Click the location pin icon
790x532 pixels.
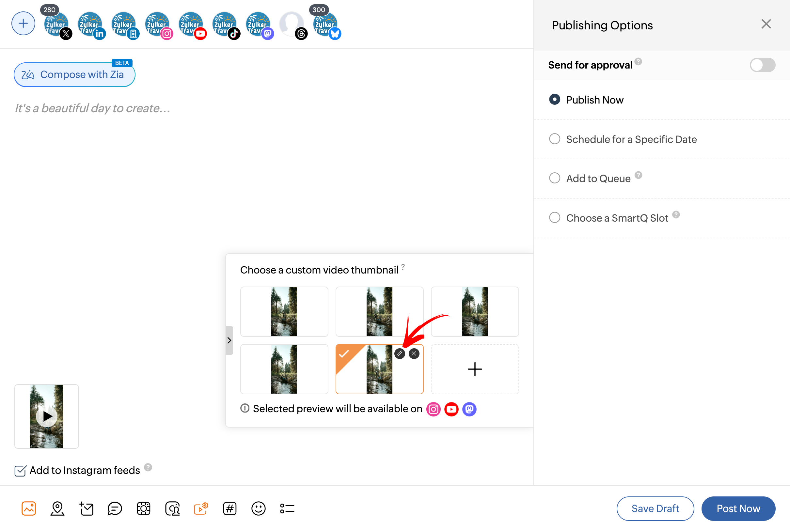click(x=57, y=508)
